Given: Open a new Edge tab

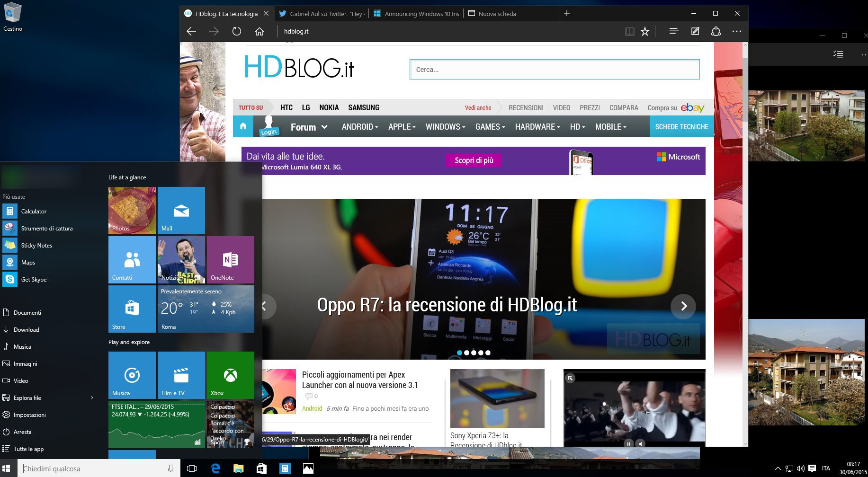Looking at the screenshot, I should click(567, 13).
